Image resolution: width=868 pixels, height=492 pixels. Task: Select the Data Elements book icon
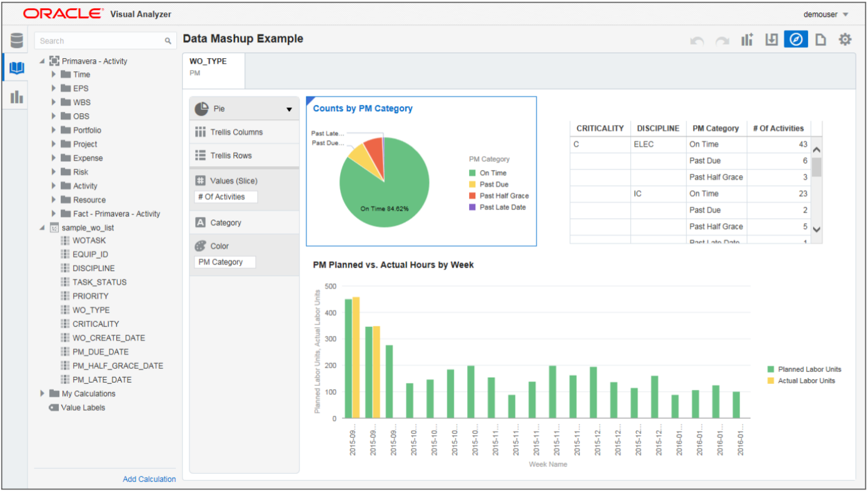pyautogui.click(x=16, y=68)
